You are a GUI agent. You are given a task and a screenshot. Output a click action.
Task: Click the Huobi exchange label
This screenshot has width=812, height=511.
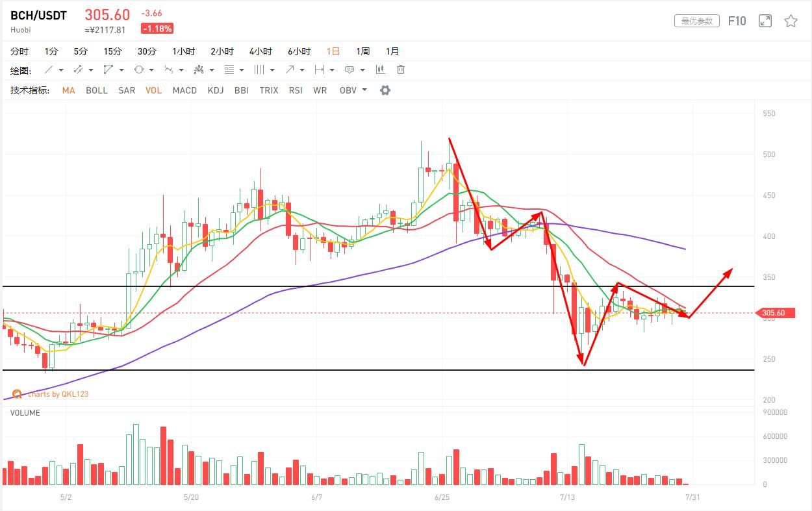(21, 30)
